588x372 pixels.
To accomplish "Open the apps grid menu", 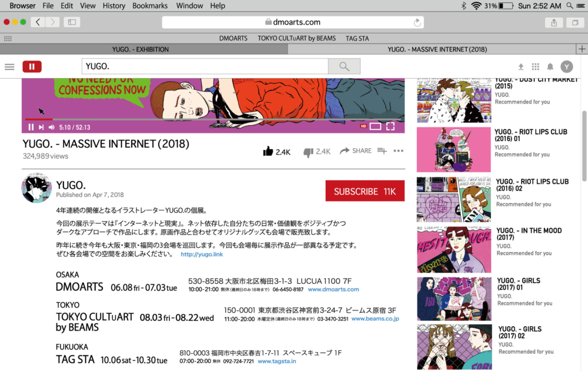I will click(535, 66).
